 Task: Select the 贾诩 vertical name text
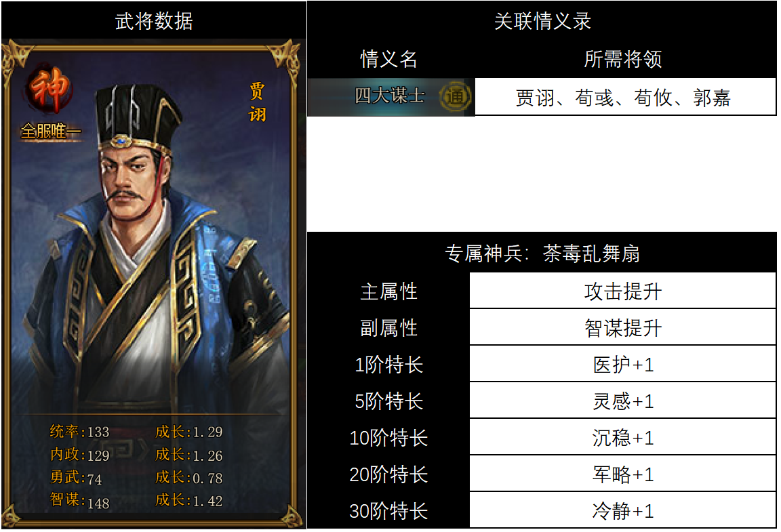click(257, 102)
